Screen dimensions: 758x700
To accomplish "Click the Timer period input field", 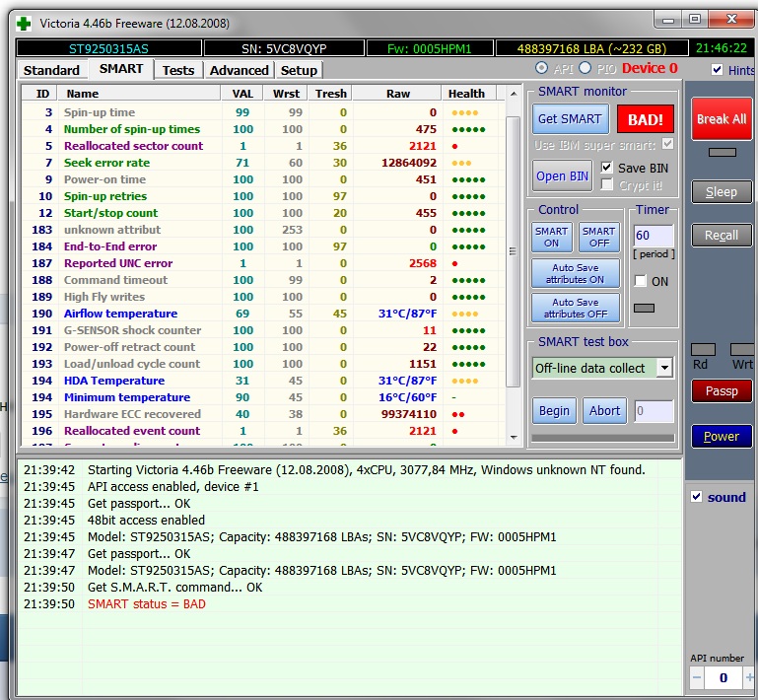I will pos(654,236).
